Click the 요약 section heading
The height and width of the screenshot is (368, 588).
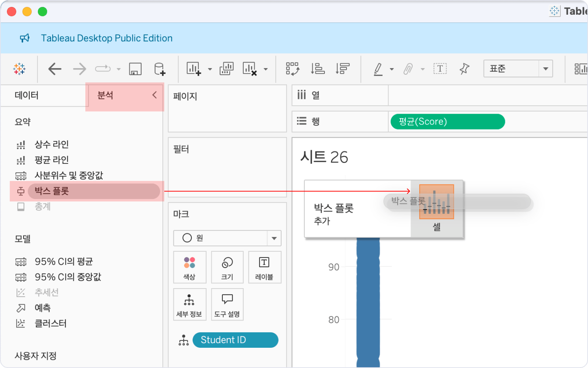22,122
